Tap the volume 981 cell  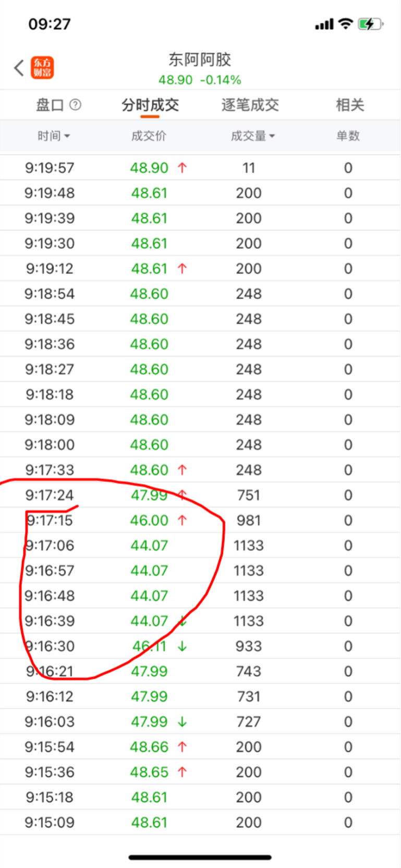(x=249, y=520)
